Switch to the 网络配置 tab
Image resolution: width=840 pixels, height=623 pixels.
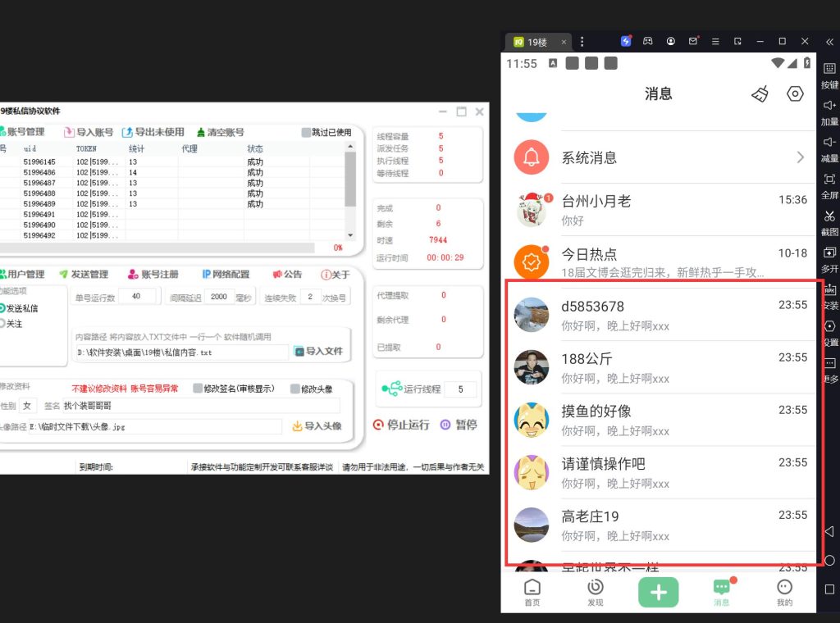226,274
